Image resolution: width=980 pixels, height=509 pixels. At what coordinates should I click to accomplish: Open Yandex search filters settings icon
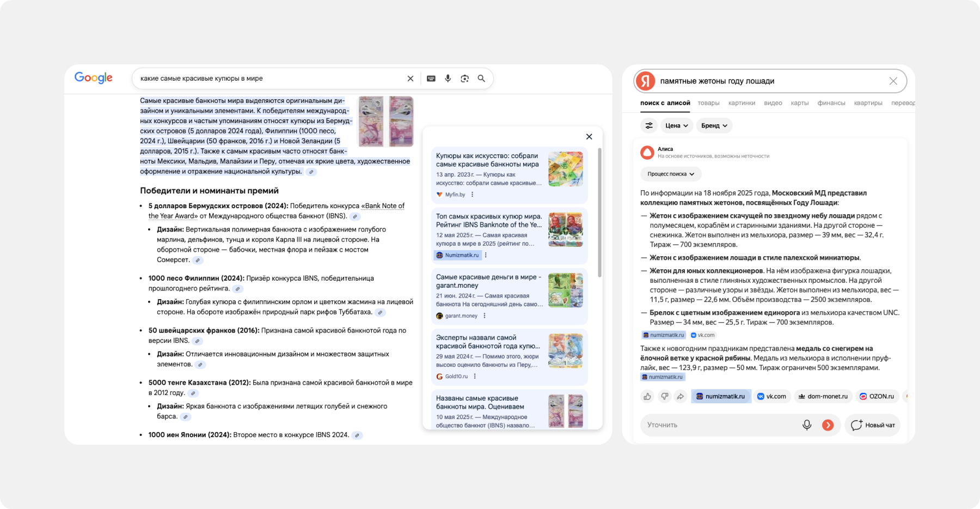649,125
